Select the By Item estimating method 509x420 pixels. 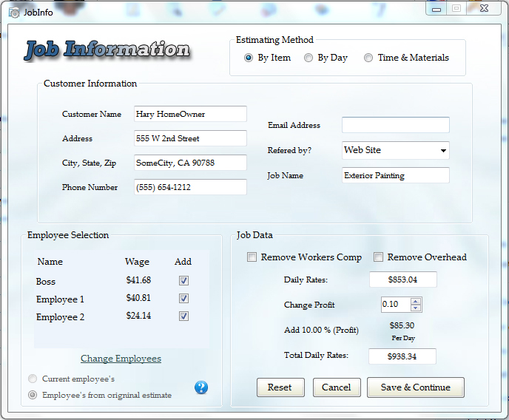tap(249, 58)
